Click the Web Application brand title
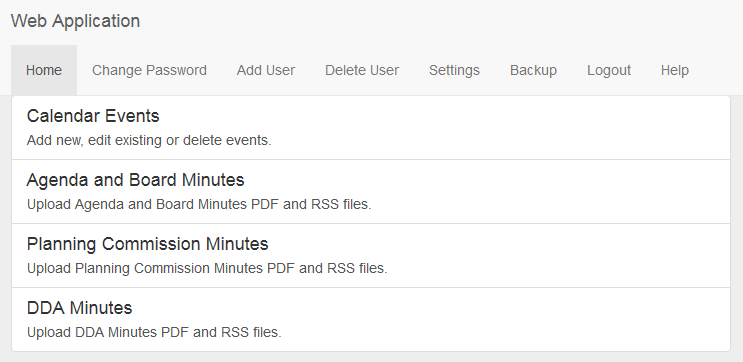The image size is (743, 362). coord(75,21)
